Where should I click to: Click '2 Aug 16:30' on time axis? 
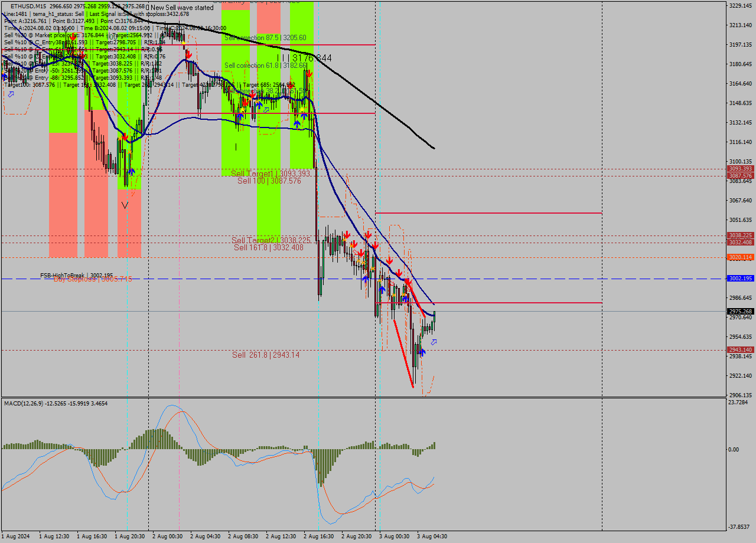click(319, 537)
